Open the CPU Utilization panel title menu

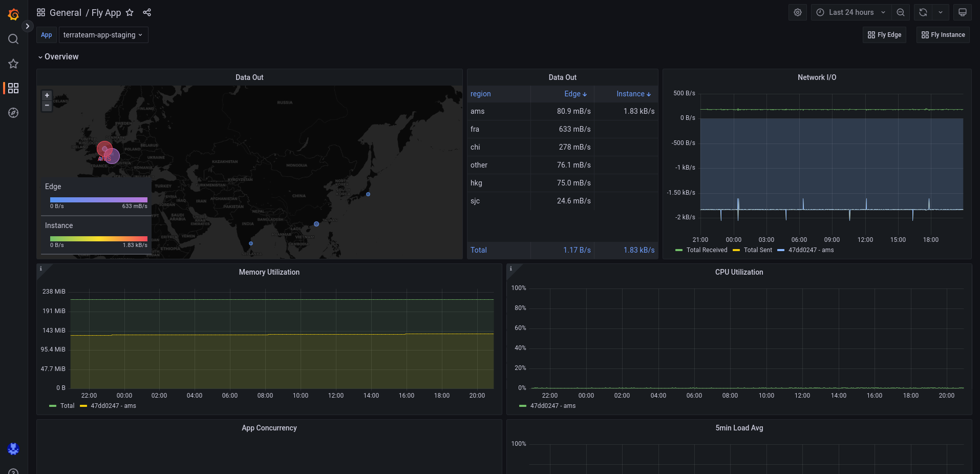pos(739,272)
